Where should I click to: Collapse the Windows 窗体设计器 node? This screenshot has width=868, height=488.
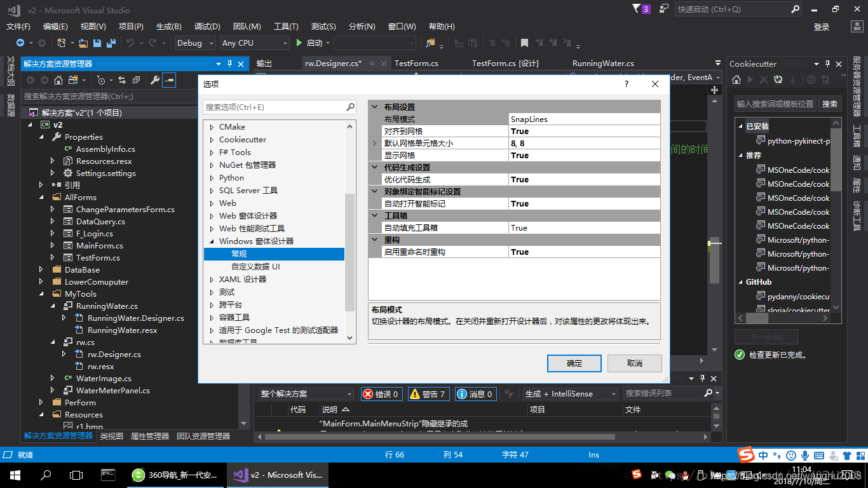tap(212, 241)
